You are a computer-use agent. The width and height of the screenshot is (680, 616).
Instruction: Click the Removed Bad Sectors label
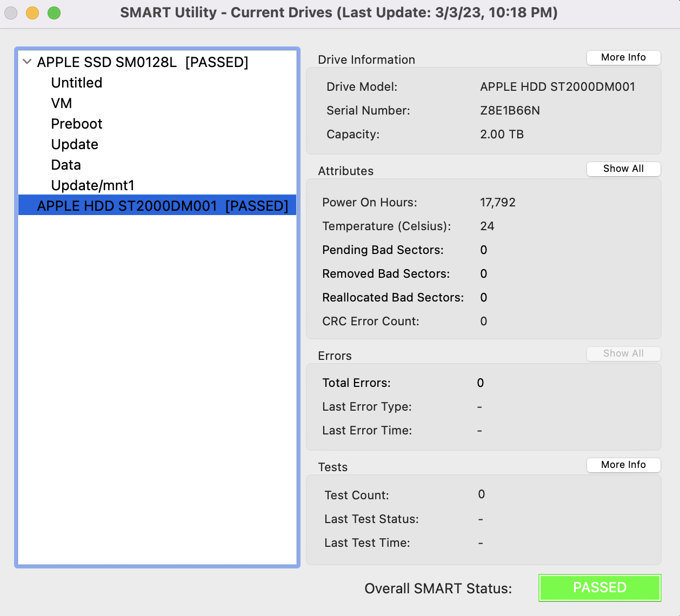pyautogui.click(x=386, y=273)
